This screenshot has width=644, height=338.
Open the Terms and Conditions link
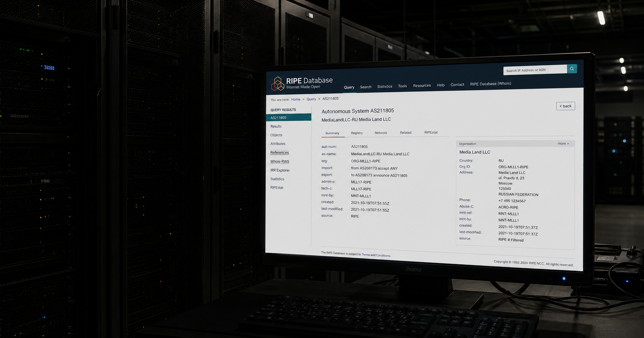point(376,255)
